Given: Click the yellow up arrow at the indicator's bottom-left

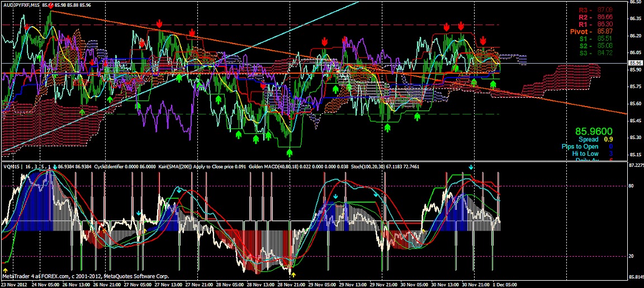Looking at the screenshot, I should (x=6, y=270).
